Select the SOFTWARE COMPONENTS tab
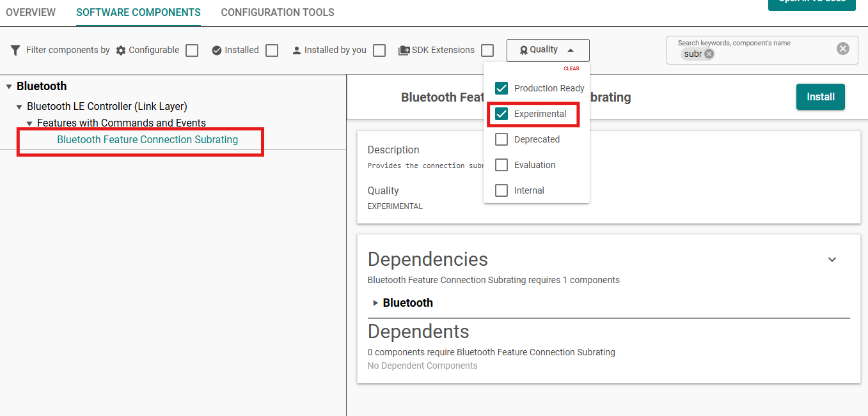 click(x=138, y=12)
